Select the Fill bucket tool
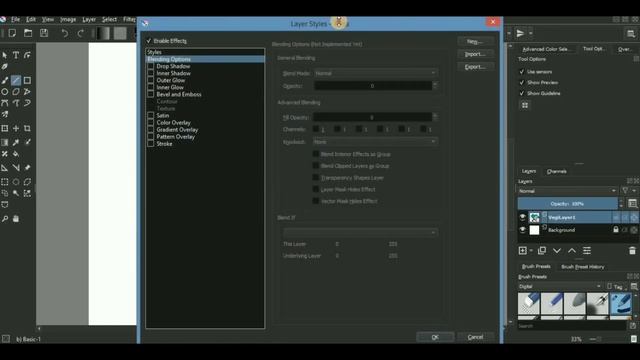Screen dimensions: 640x360 coord(16,154)
